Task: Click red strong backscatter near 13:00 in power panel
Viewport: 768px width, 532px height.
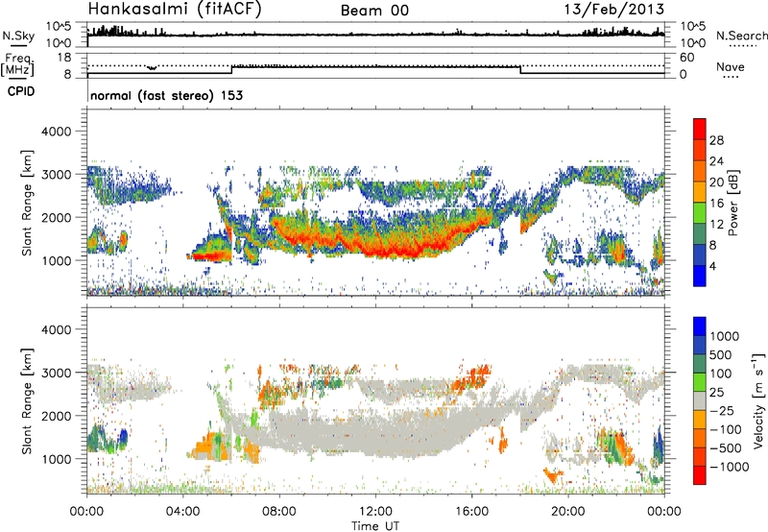Action: (402, 251)
